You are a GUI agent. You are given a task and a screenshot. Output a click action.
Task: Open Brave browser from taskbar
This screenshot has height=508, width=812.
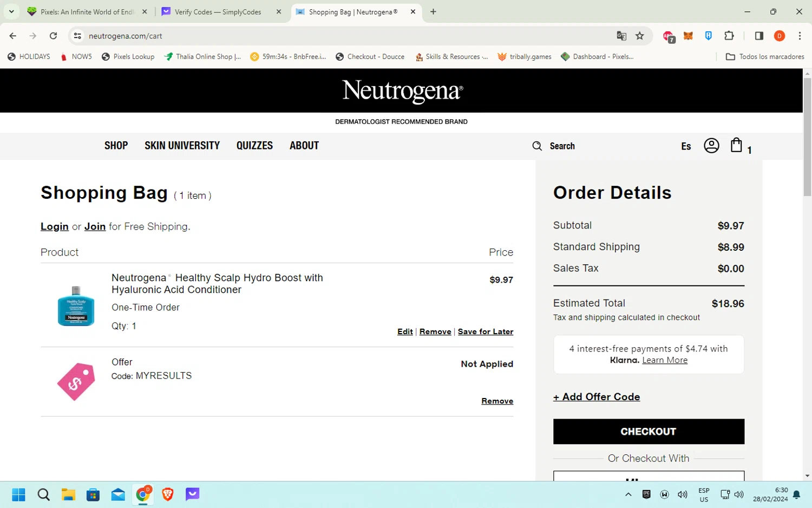tap(168, 494)
